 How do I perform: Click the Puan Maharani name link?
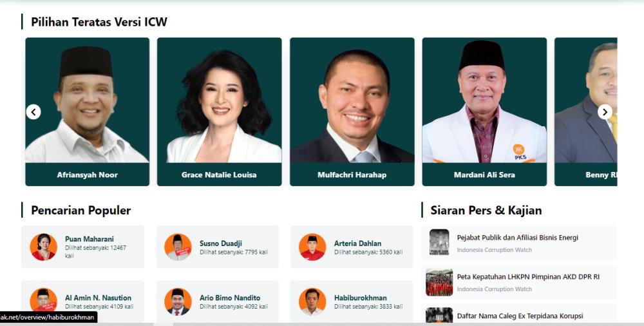click(x=89, y=239)
